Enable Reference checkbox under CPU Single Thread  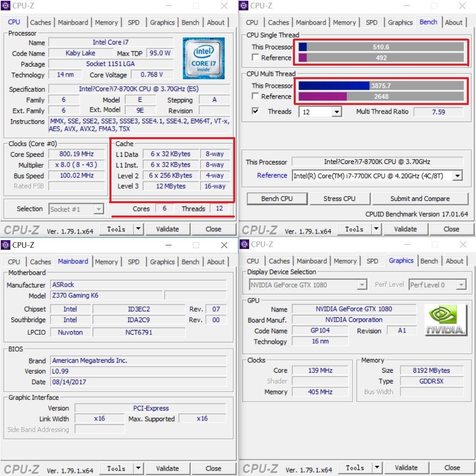point(256,58)
